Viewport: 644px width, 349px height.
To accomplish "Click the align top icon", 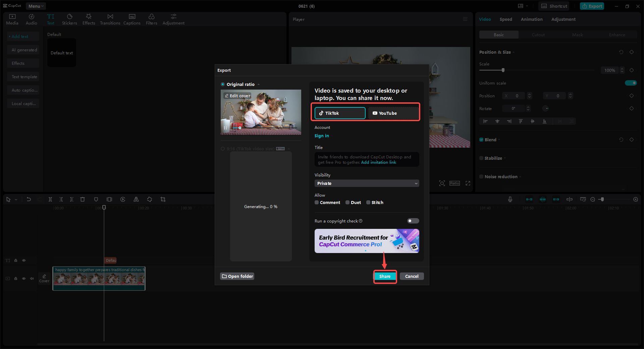I will [521, 121].
